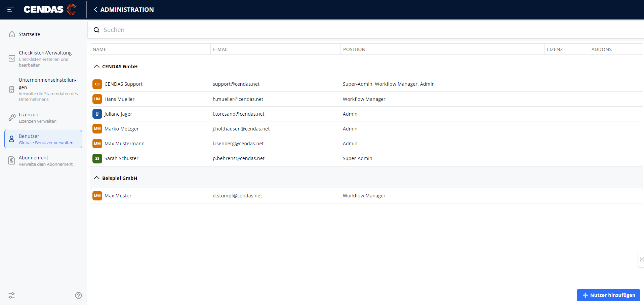Click Marko Metzger's Admin position
Screen dimensions: 644x305
tap(350, 129)
